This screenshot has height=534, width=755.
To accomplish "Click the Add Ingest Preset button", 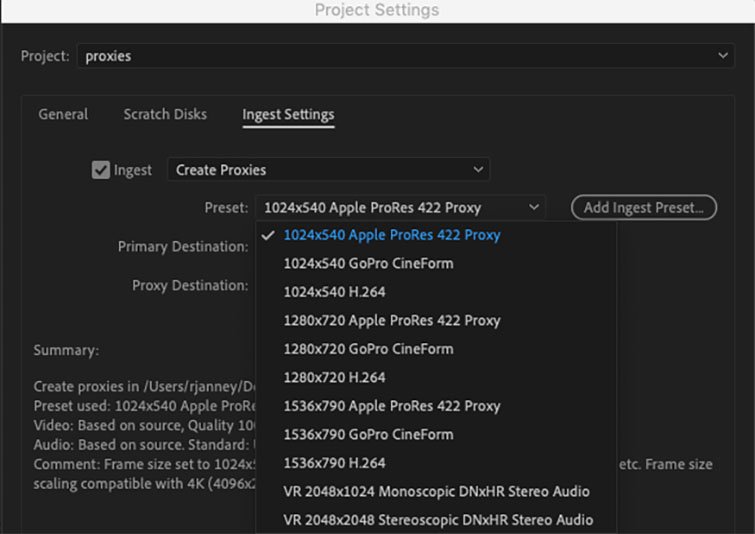I will coord(643,208).
